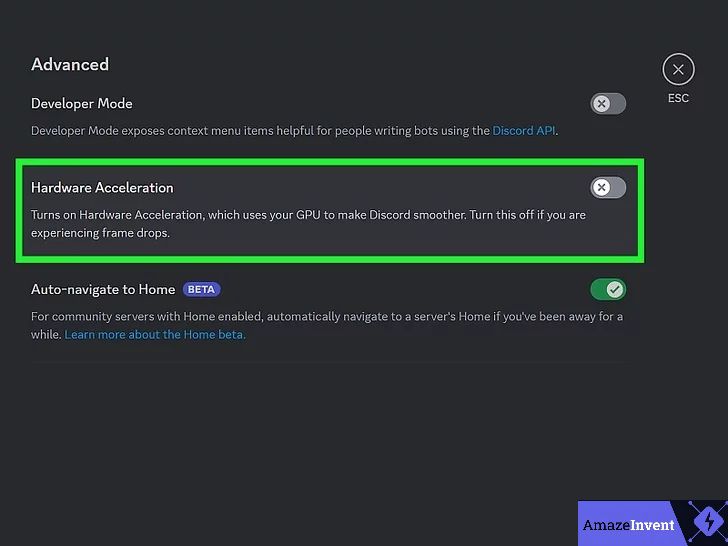Click the ESC label under close button
This screenshot has width=728, height=546.
coord(678,98)
